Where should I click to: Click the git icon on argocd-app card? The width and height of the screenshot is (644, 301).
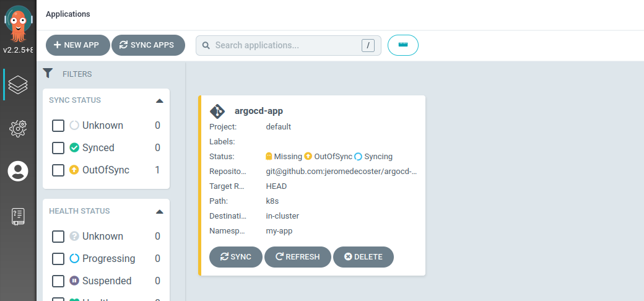coord(217,111)
